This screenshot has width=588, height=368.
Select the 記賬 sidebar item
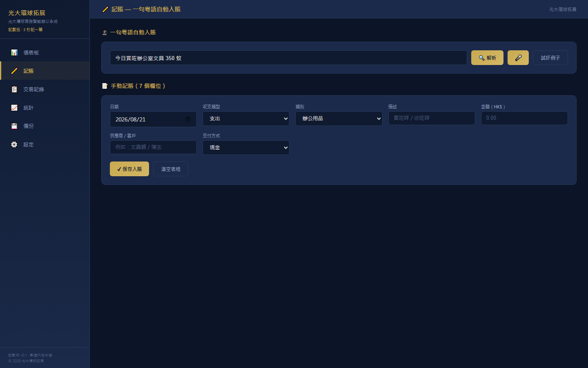(x=45, y=71)
